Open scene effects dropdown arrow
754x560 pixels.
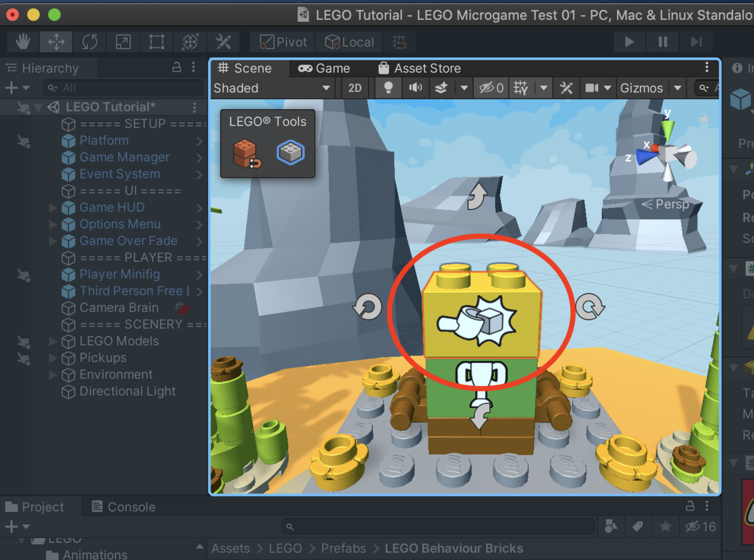(x=464, y=88)
